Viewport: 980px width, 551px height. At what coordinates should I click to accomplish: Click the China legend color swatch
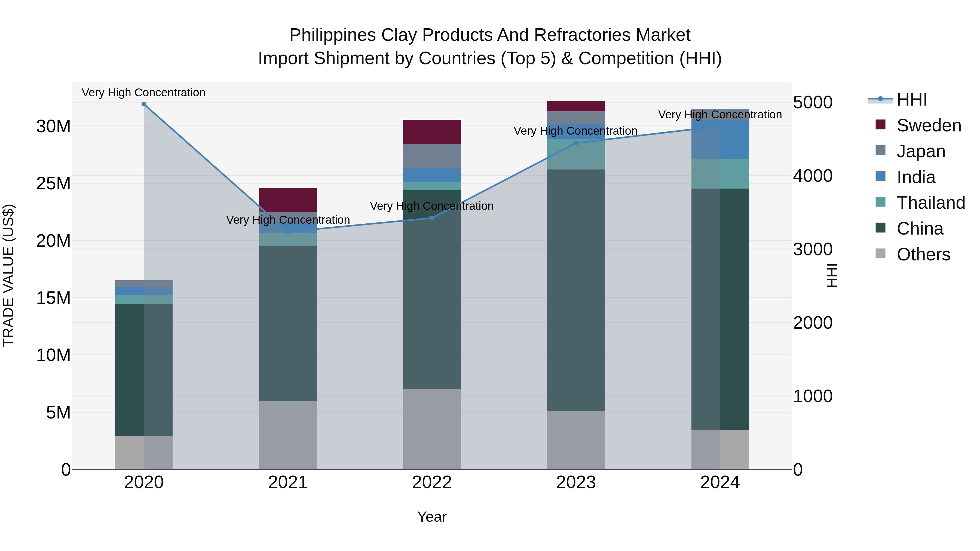coord(880,228)
